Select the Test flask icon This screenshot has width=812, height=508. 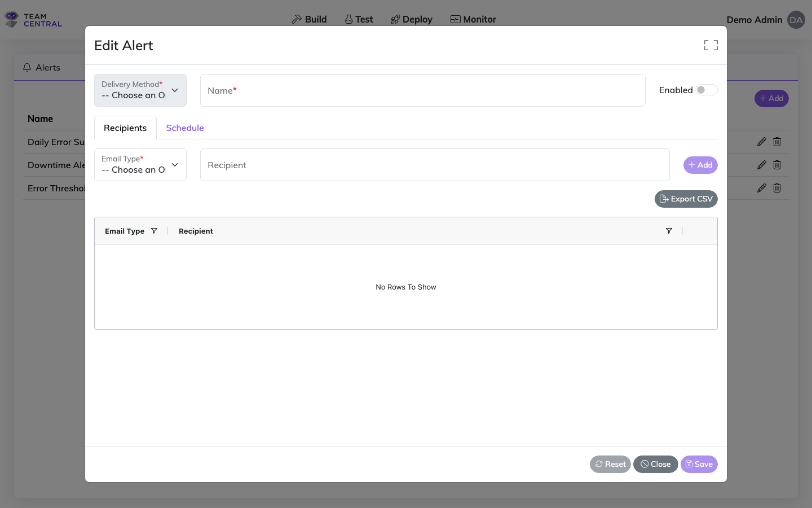[x=348, y=19]
